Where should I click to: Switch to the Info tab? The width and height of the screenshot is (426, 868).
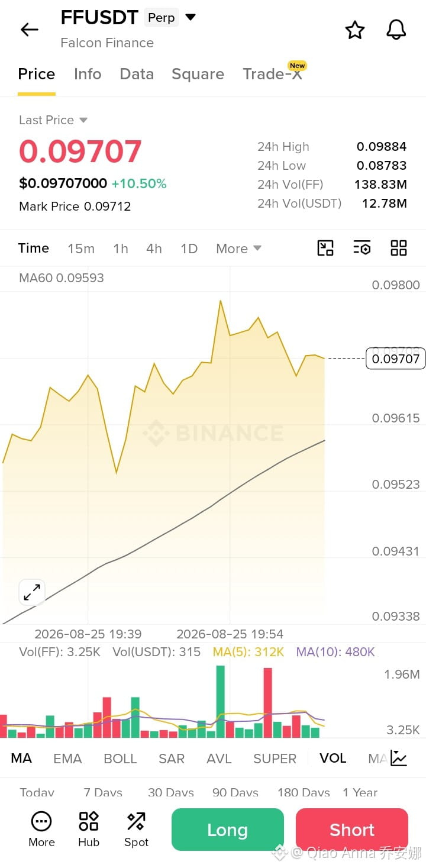(x=88, y=74)
